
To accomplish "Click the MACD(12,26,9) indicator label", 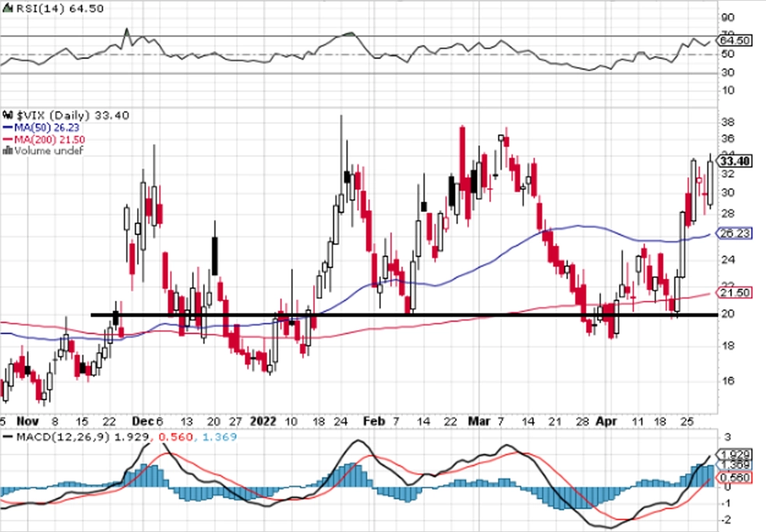I will point(63,437).
